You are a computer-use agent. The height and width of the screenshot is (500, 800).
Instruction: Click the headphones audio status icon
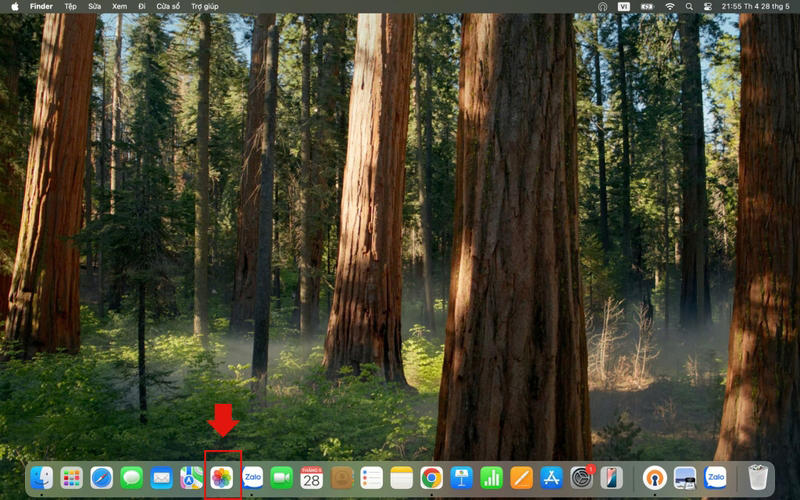pos(603,7)
